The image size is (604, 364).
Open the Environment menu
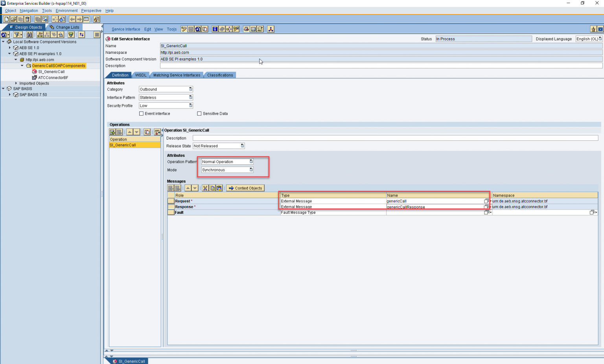66,11
